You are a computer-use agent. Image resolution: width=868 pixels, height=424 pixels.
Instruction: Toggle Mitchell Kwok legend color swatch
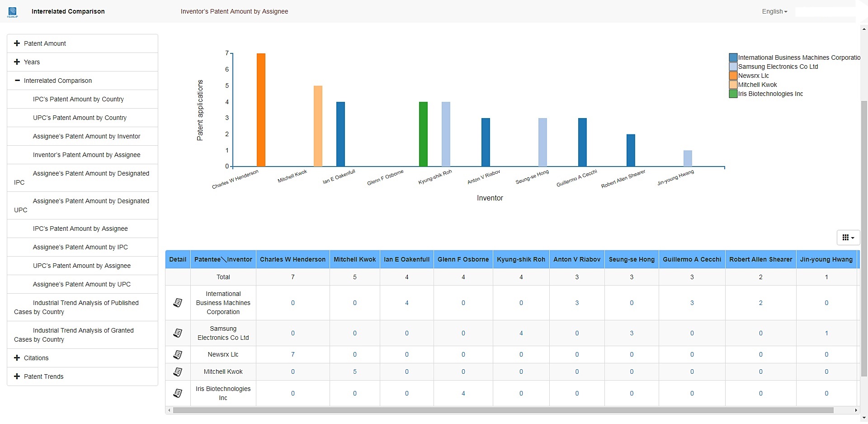[733, 85]
